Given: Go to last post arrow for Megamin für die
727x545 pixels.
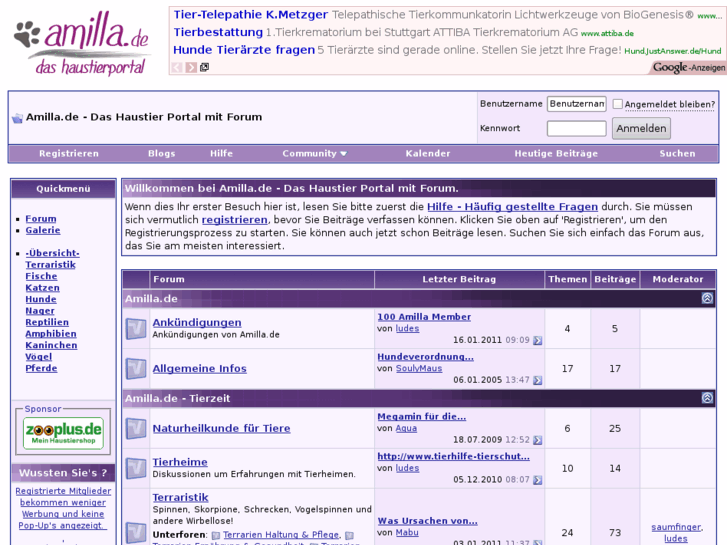Looking at the screenshot, I should 537,440.
